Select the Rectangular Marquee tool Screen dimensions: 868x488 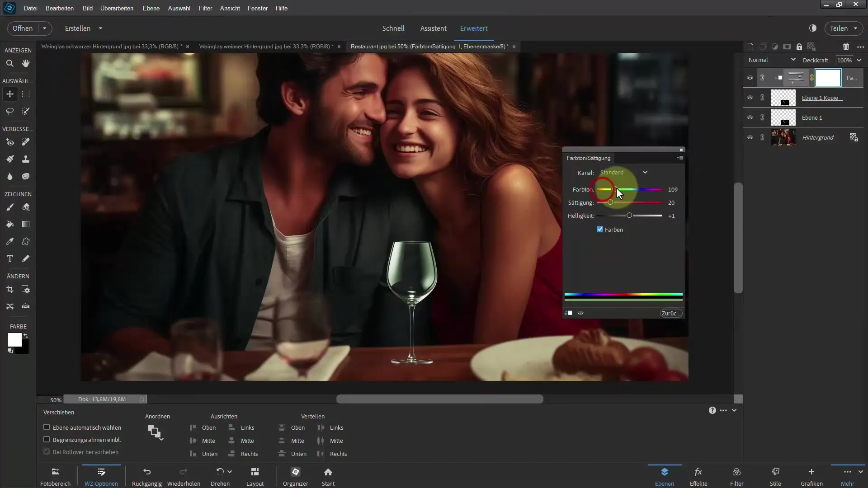point(26,94)
